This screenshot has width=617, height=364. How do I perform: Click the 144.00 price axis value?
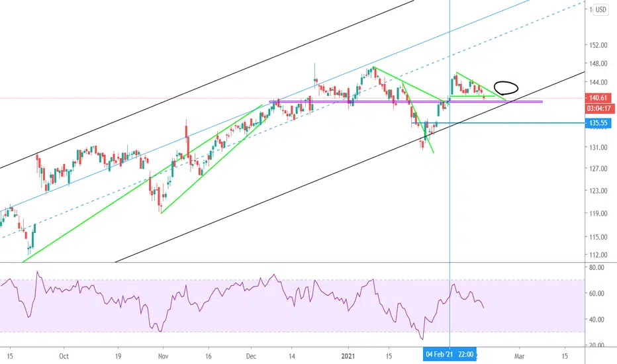tap(598, 82)
